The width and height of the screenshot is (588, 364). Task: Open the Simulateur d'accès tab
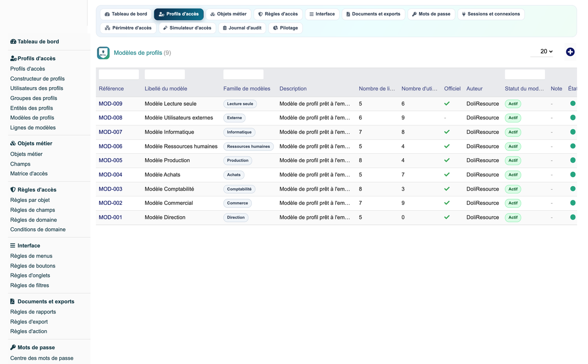(x=187, y=28)
